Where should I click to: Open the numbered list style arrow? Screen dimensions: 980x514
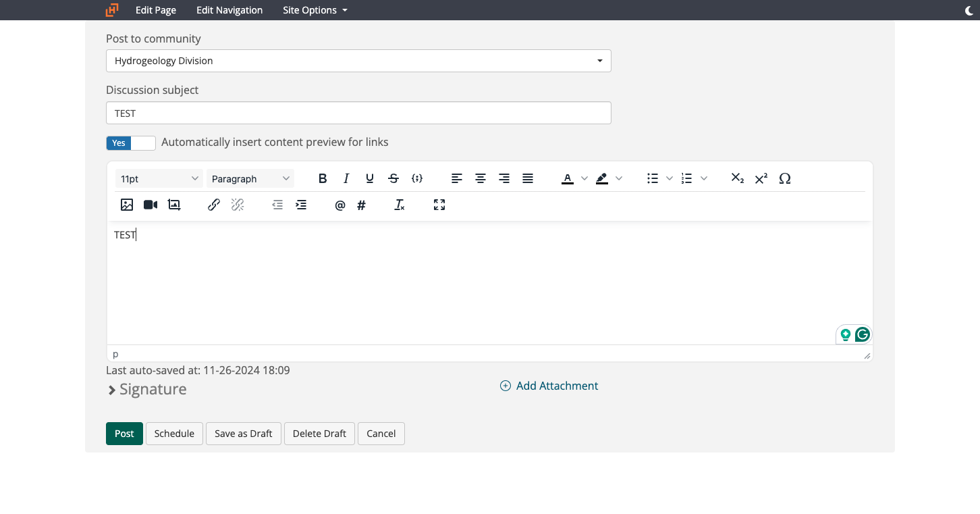tap(704, 178)
